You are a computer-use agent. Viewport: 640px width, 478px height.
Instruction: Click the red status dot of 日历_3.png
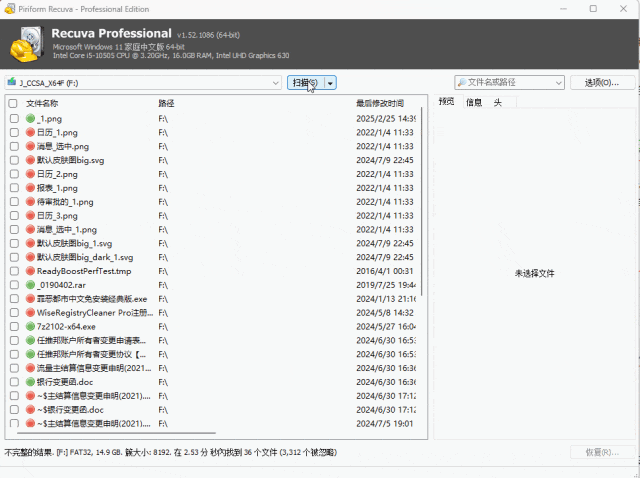pos(30,216)
